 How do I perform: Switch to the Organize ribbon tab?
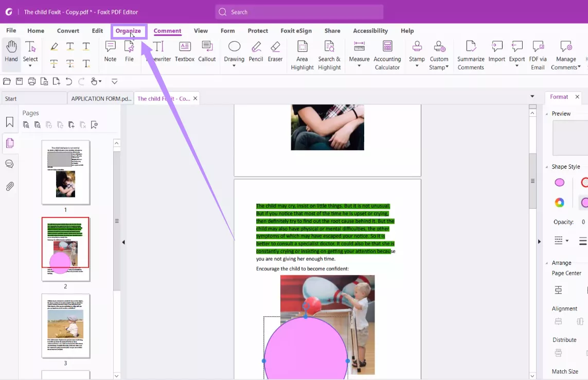point(129,31)
